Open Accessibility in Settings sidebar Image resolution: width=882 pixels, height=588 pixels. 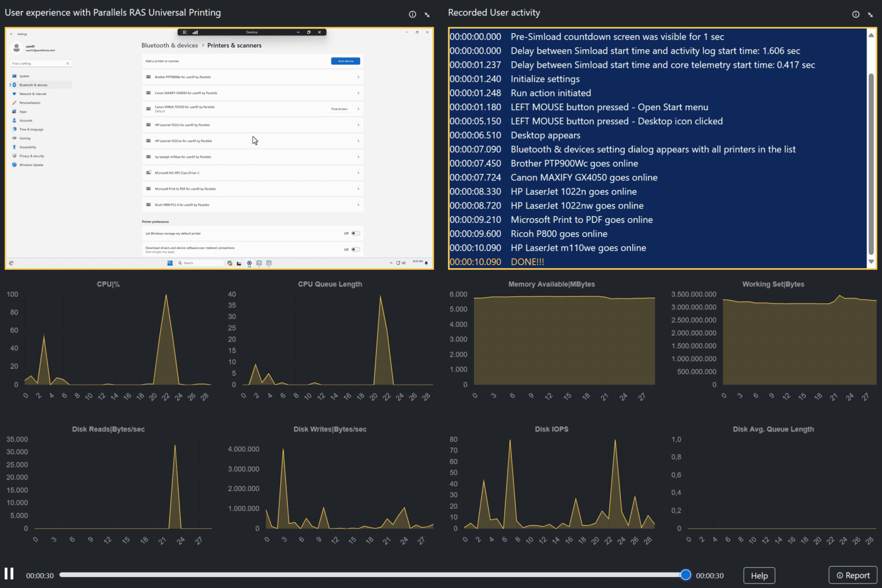(x=41, y=147)
